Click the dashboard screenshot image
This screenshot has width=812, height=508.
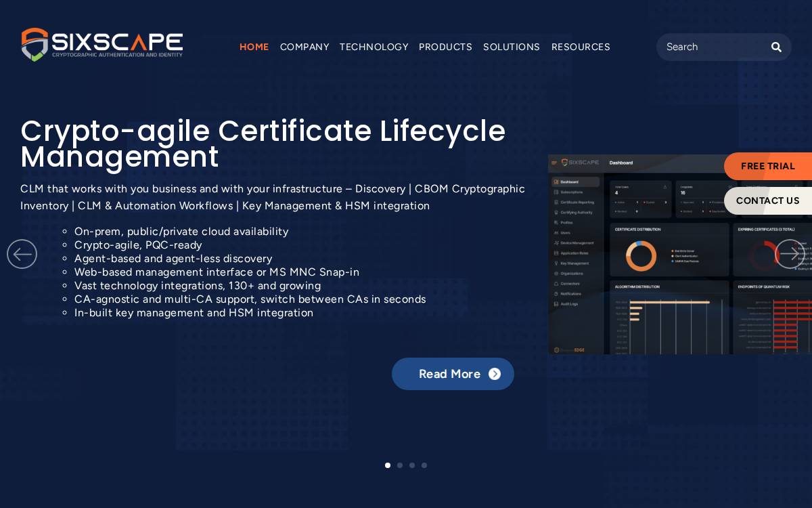(680, 254)
